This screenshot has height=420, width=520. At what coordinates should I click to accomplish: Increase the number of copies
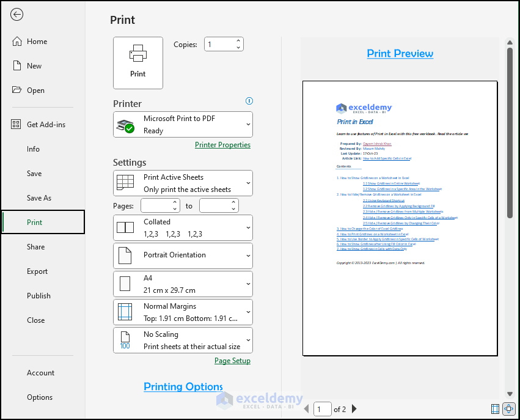tap(238, 41)
